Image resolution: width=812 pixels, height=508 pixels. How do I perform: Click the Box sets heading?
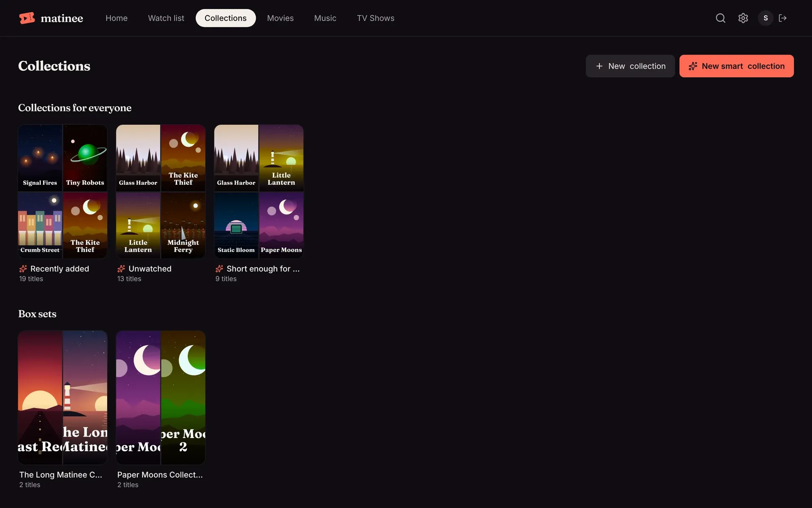click(37, 314)
